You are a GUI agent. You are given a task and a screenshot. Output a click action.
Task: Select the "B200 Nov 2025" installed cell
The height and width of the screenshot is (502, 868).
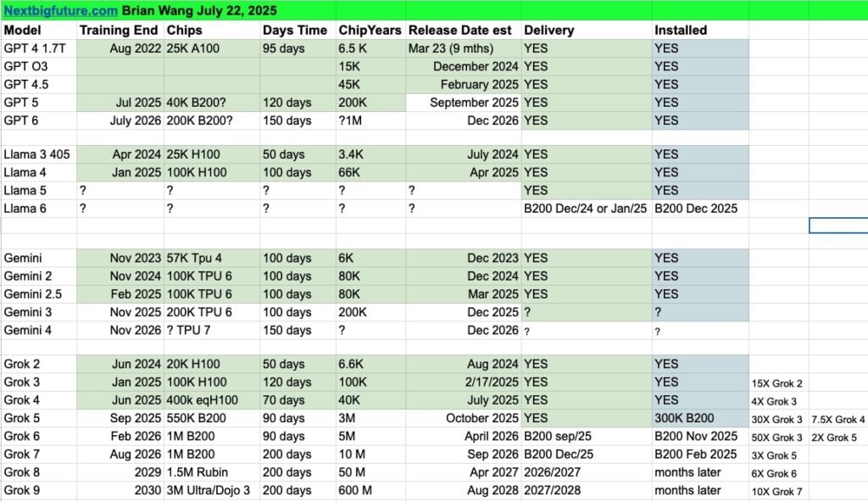(x=700, y=436)
